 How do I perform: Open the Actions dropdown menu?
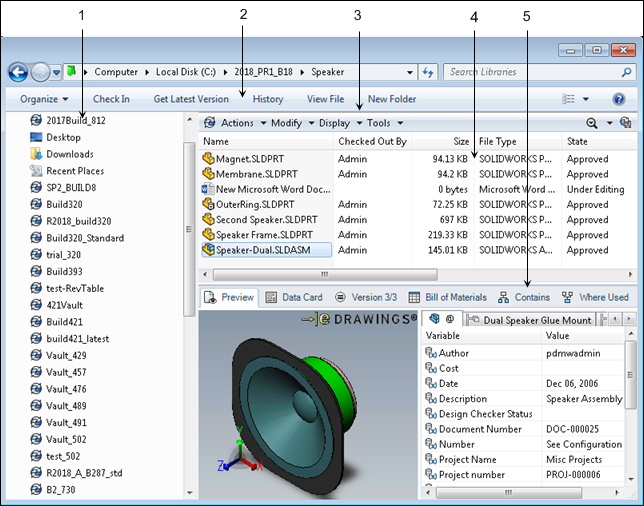pos(238,123)
